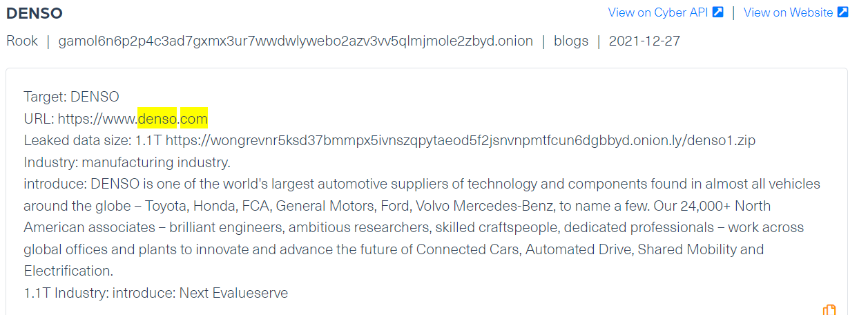Select the Rook group label
Image resolution: width=868 pixels, height=315 pixels.
(x=22, y=41)
